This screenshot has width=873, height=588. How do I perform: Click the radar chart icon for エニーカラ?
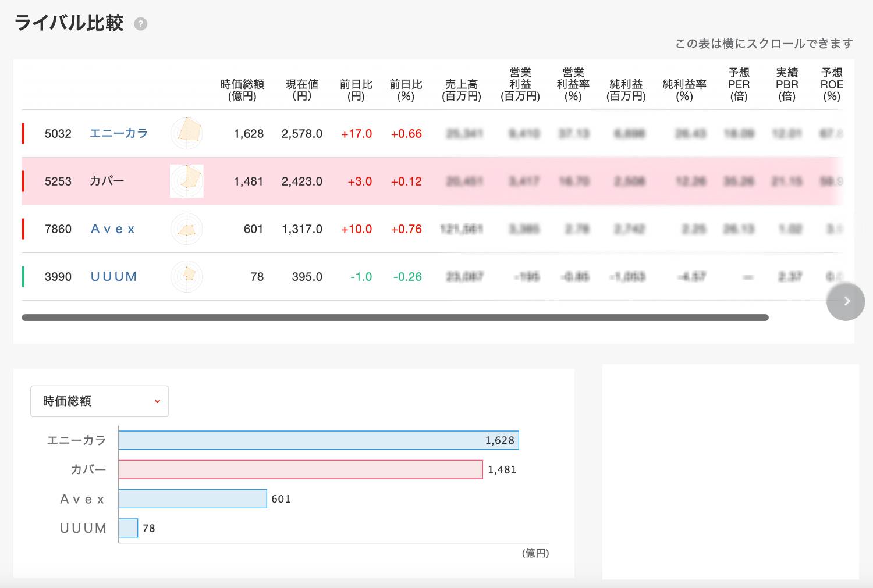[187, 133]
